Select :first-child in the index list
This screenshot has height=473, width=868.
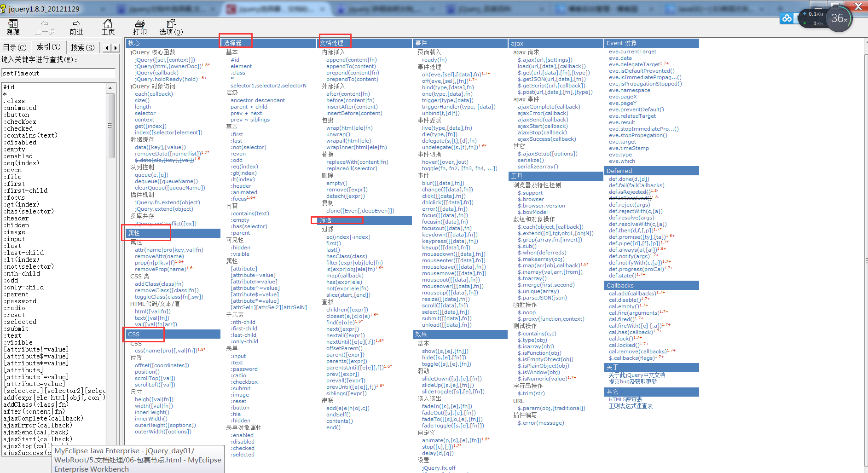pos(25,190)
